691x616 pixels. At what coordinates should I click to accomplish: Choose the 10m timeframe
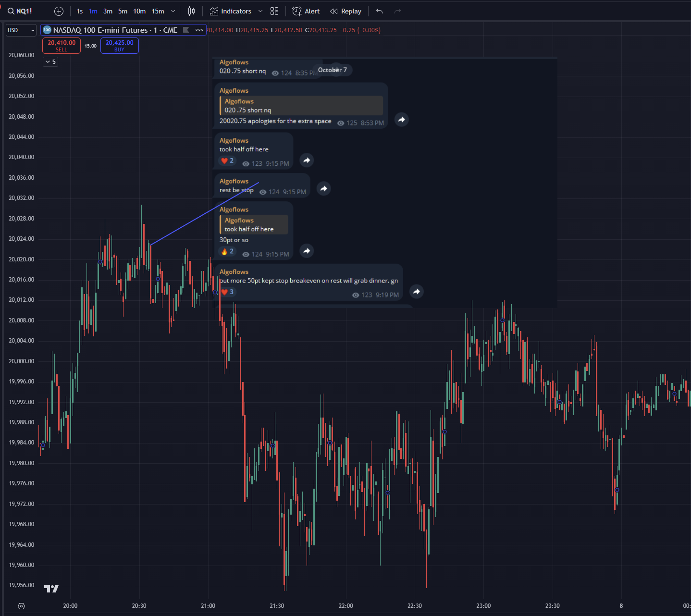click(x=139, y=11)
